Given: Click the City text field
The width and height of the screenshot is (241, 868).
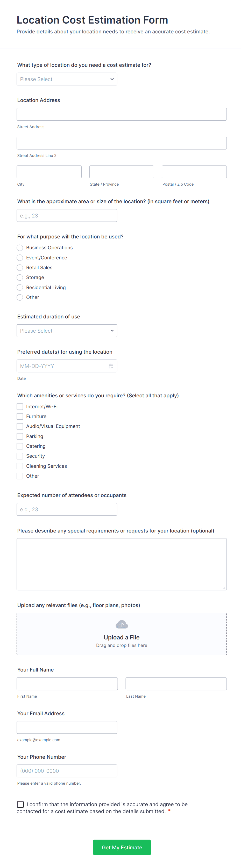Looking at the screenshot, I should [x=49, y=172].
